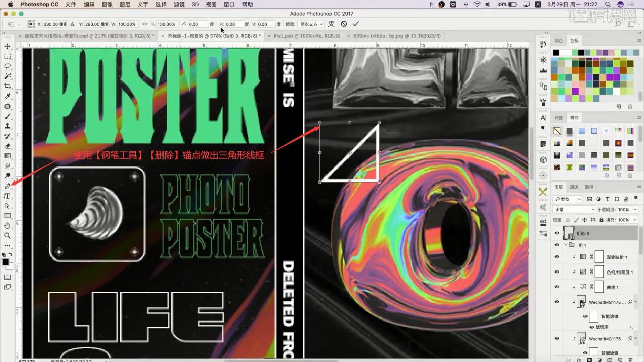The height and width of the screenshot is (362, 644).
Task: Collapse the 组 1 group
Action: pyautogui.click(x=566, y=245)
